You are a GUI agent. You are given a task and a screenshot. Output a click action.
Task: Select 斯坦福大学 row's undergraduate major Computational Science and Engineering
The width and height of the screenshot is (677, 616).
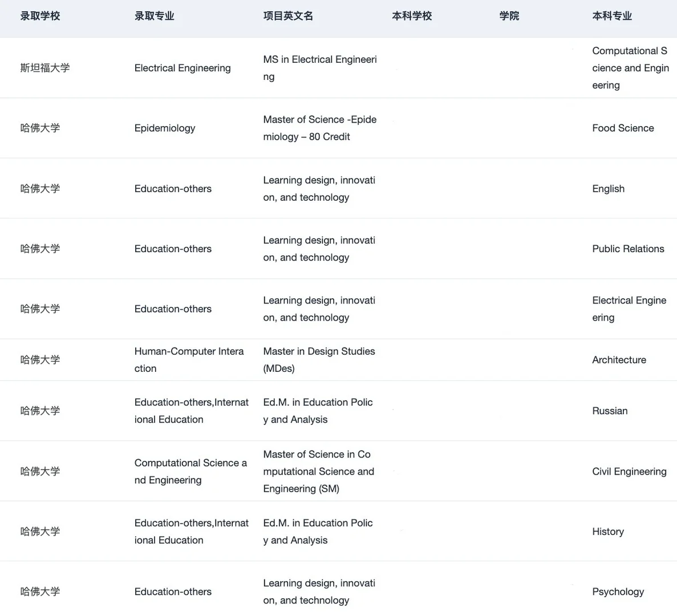click(630, 68)
